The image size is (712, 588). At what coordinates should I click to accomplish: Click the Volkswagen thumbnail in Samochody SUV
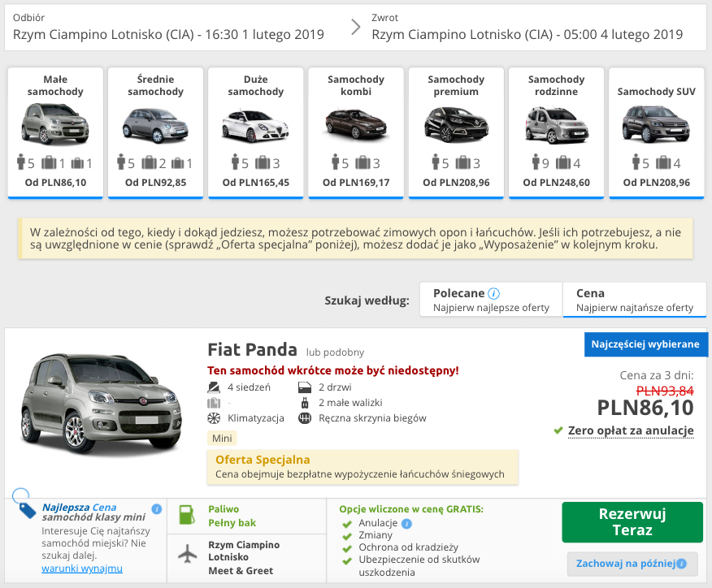coord(656,124)
